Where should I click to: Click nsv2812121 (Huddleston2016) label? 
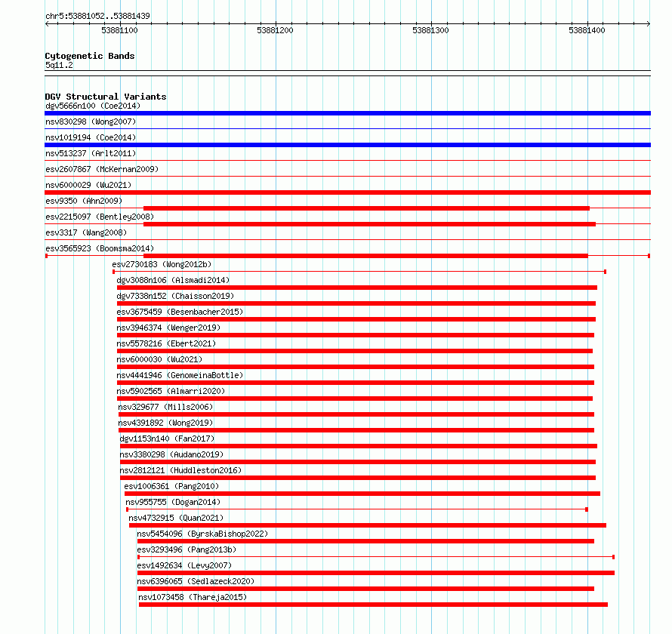point(180,470)
